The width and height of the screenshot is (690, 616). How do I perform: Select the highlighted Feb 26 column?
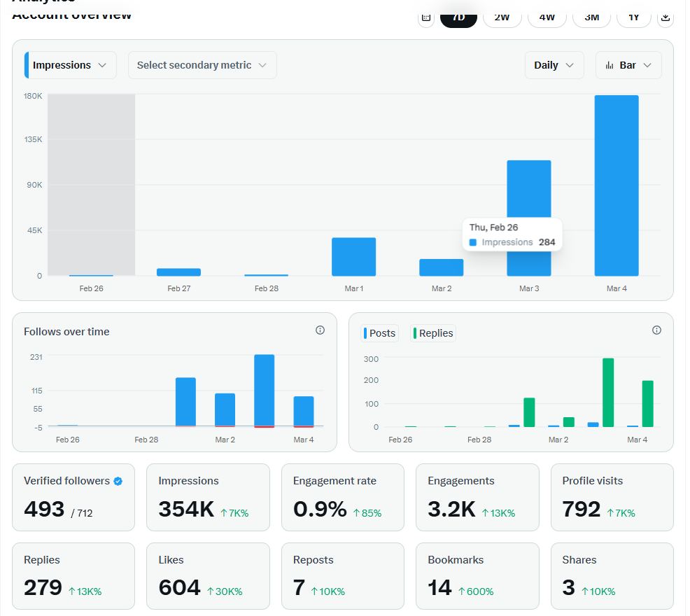click(92, 185)
